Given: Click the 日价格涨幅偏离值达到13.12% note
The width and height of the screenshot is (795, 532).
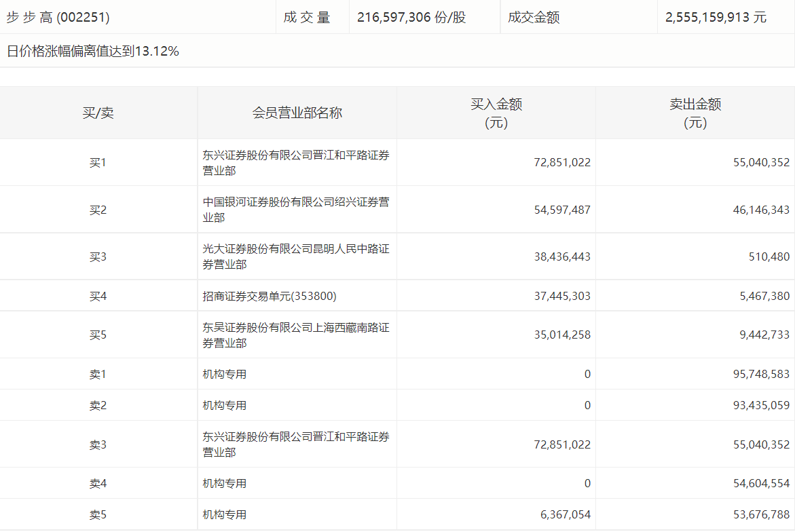Looking at the screenshot, I should click(93, 51).
